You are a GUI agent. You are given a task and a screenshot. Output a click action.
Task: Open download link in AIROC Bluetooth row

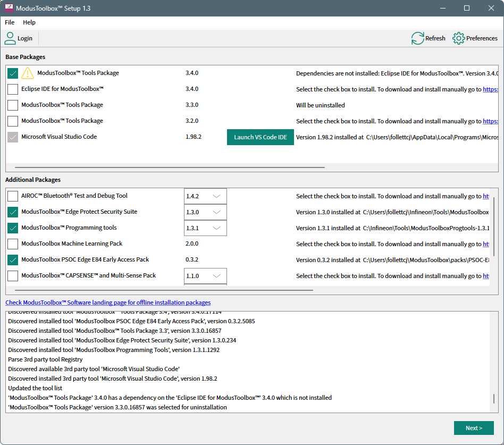(x=486, y=196)
